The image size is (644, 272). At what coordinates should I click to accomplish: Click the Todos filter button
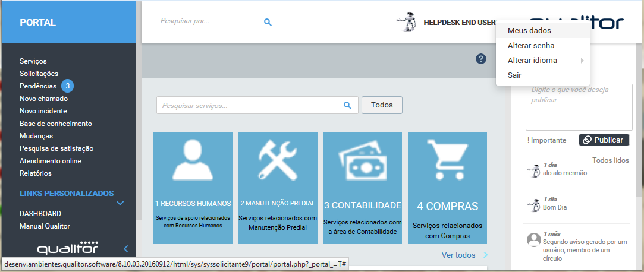[x=382, y=105]
